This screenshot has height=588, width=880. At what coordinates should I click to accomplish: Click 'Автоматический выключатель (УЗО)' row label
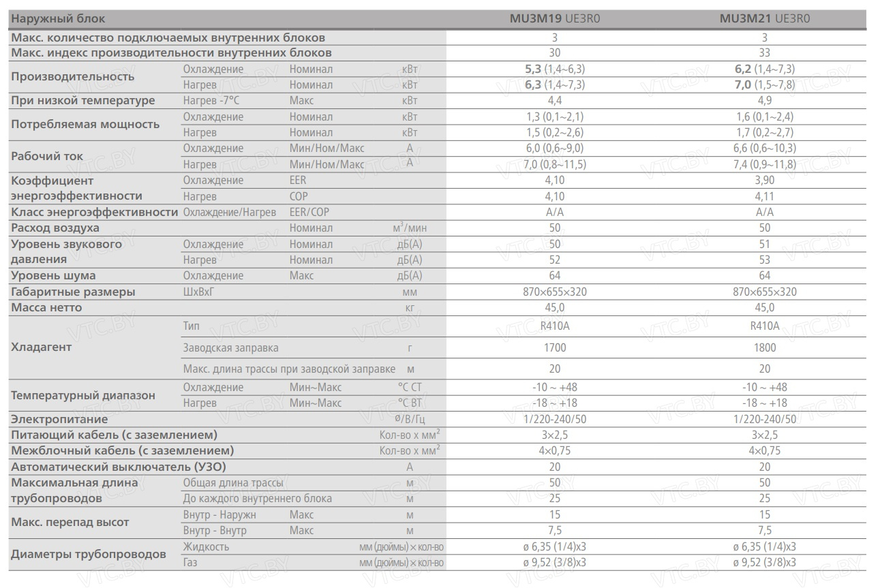[119, 467]
